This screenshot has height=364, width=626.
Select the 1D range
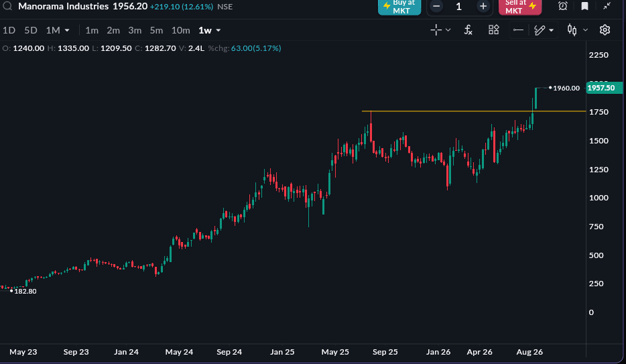9,30
